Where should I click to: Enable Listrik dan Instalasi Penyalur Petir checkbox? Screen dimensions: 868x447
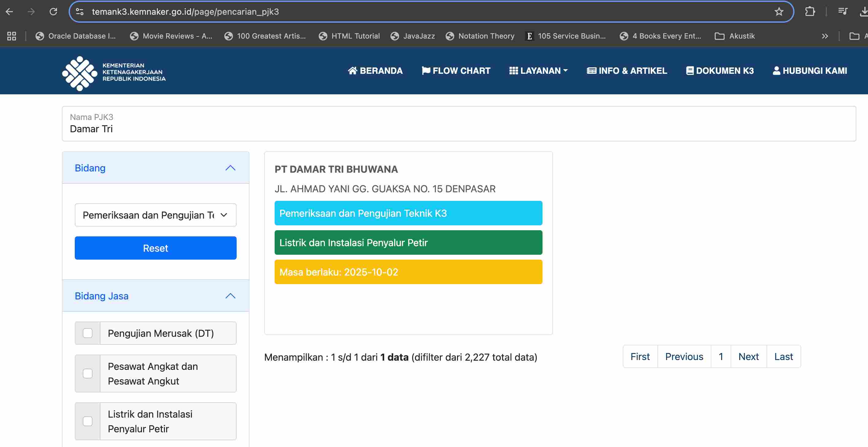pyautogui.click(x=88, y=421)
